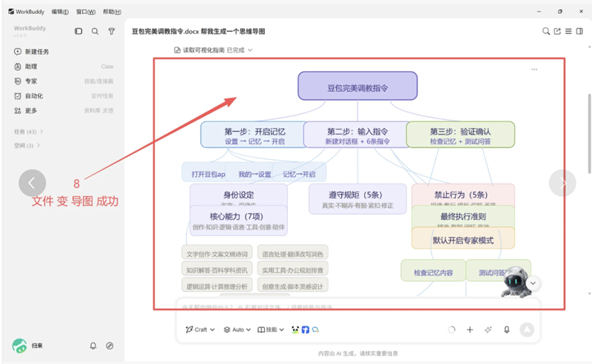Click the chat area vertical scrollbar
Screen dimensions: 592x364
pos(589,133)
